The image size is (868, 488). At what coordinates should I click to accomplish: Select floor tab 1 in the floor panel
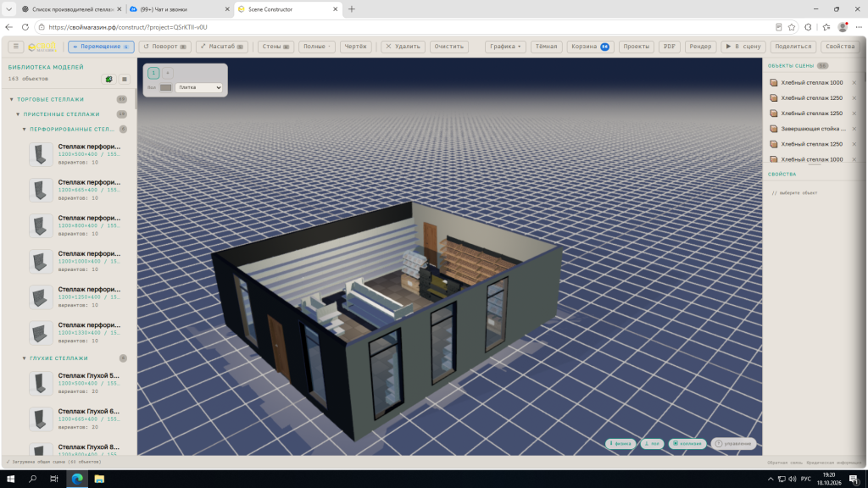[154, 73]
